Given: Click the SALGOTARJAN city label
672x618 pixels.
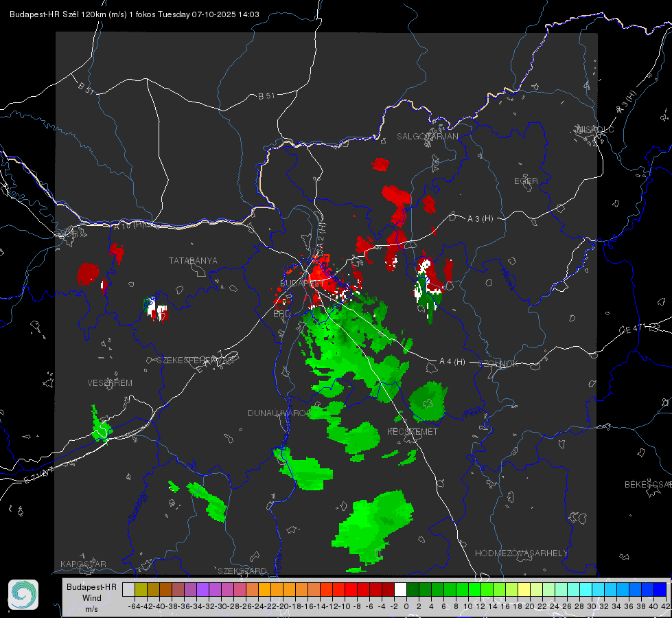Looking at the screenshot, I should point(427,137).
